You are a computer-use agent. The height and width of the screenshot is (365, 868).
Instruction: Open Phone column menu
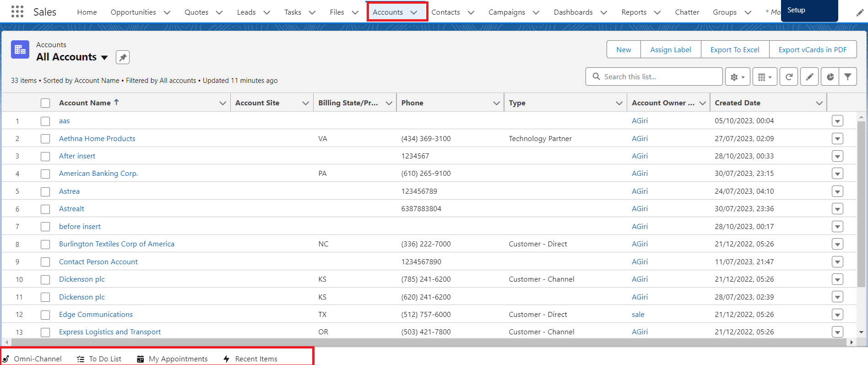(x=496, y=103)
